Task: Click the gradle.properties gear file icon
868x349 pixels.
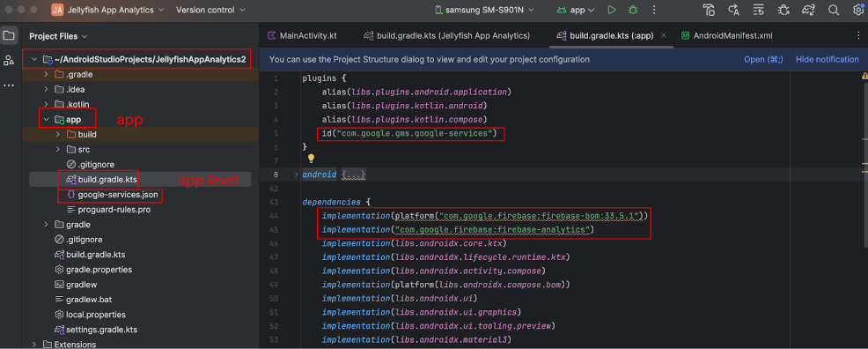Action: point(60,269)
